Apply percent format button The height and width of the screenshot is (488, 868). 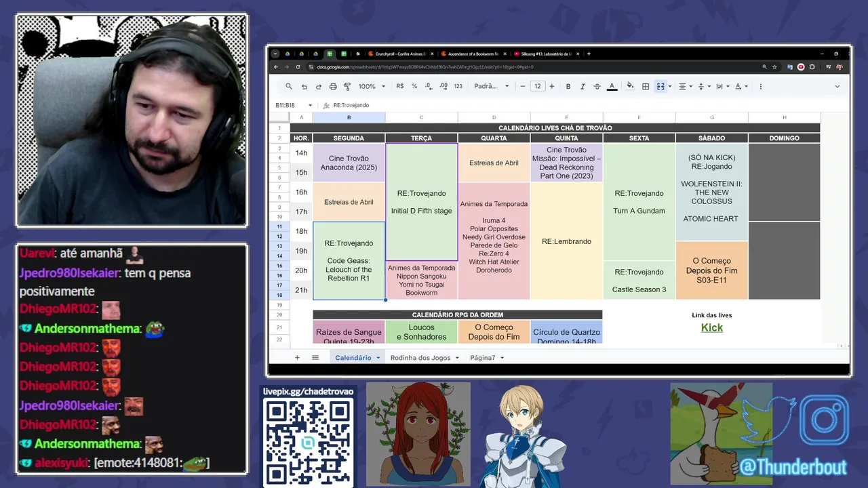coord(414,86)
